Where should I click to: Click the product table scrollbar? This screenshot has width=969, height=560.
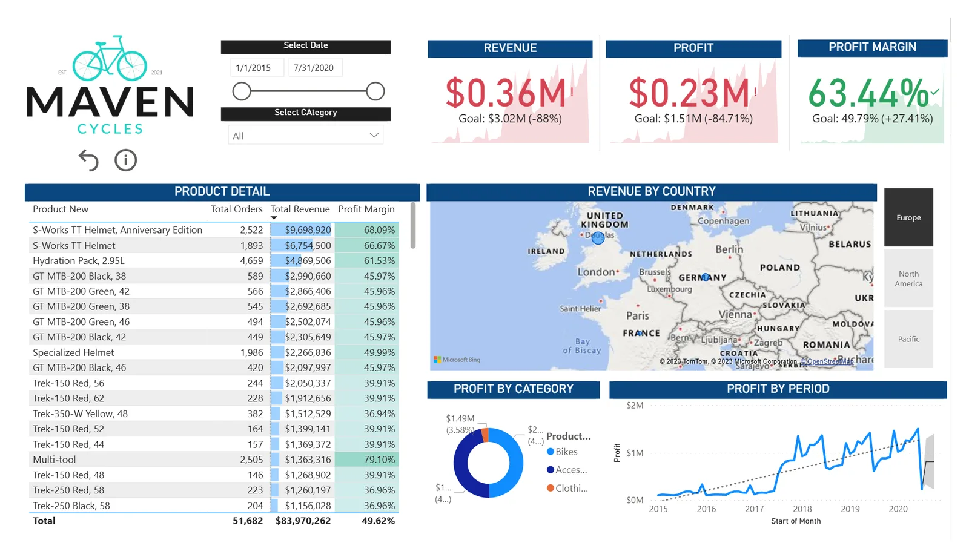point(413,226)
